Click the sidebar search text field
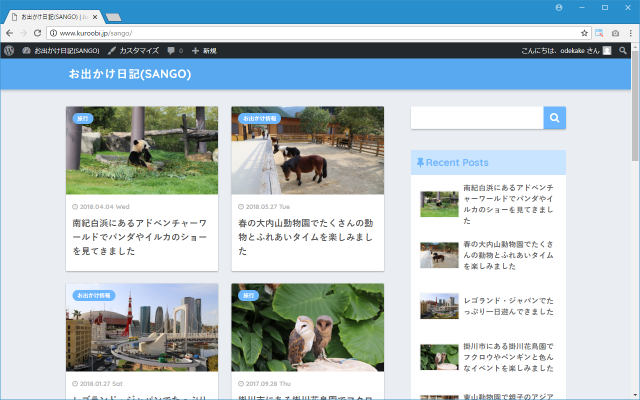This screenshot has width=640, height=400. tap(477, 118)
